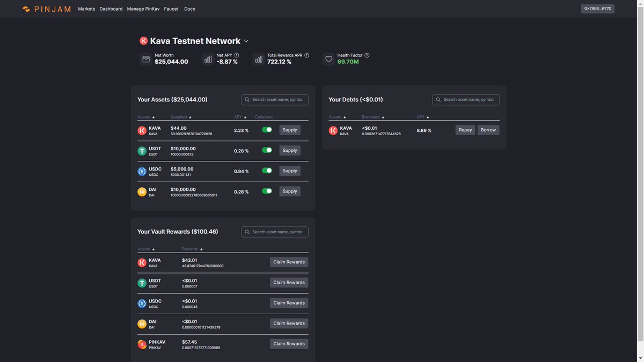Claim KAVA vault rewards

(289, 262)
